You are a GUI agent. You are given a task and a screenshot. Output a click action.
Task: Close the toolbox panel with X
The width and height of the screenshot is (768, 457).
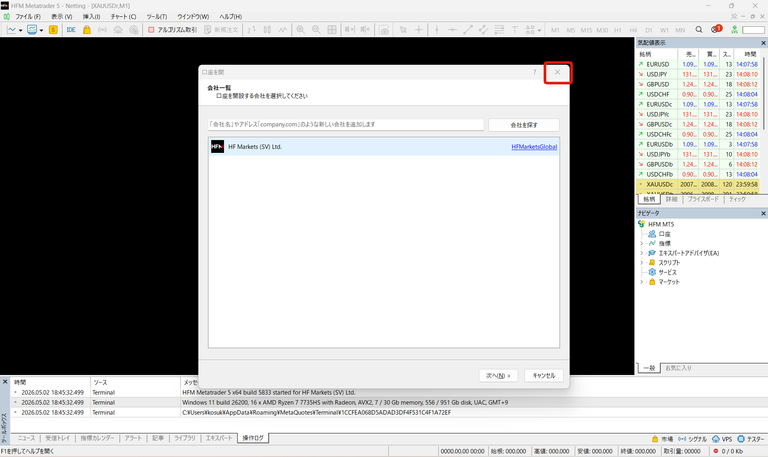(x=5, y=382)
